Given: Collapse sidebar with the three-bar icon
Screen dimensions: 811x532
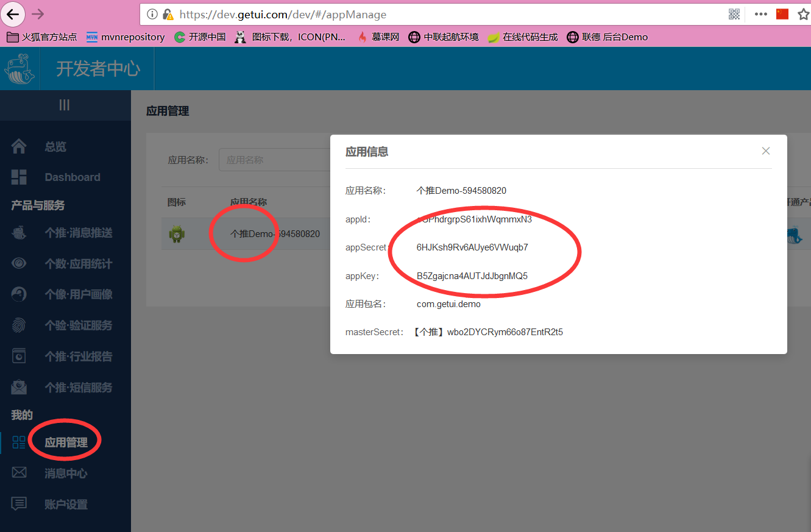Looking at the screenshot, I should (x=65, y=105).
